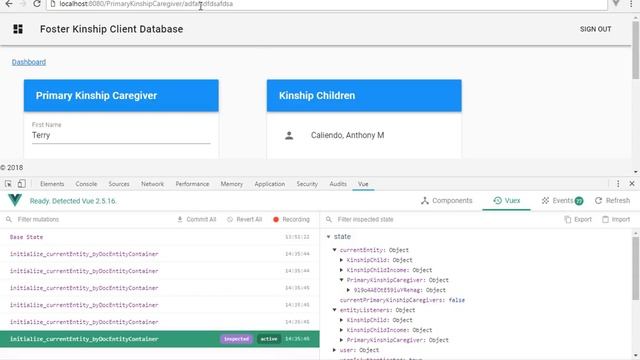Open the Audits tab

[338, 184]
